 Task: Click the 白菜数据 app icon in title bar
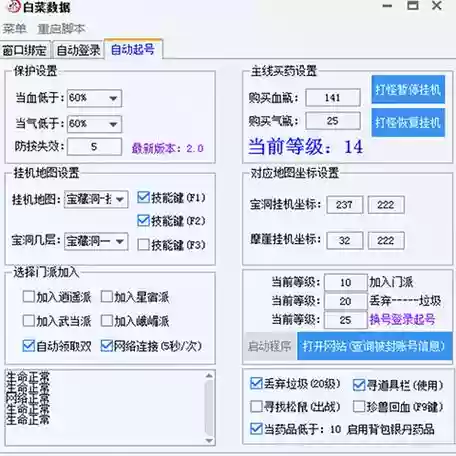(14, 6)
